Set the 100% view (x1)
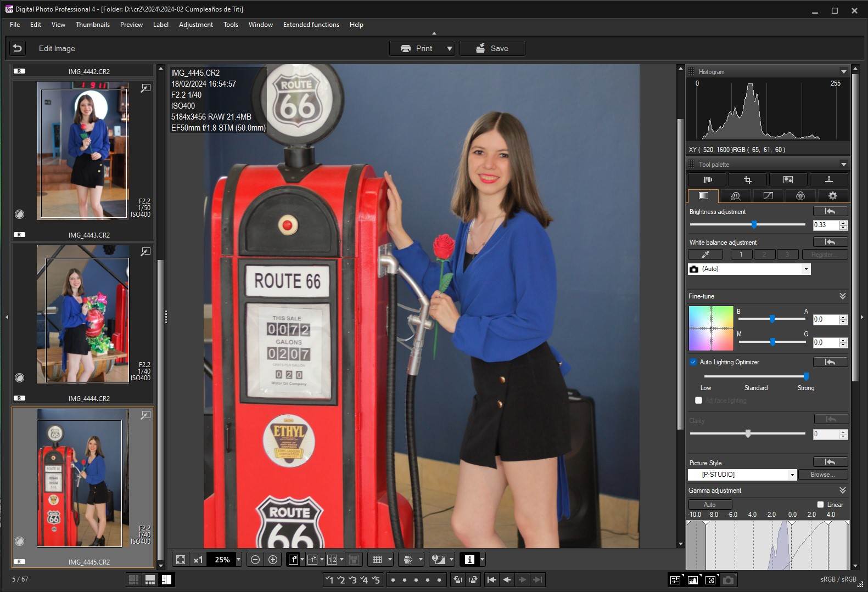Viewport: 868px width, 592px height. pyautogui.click(x=198, y=560)
